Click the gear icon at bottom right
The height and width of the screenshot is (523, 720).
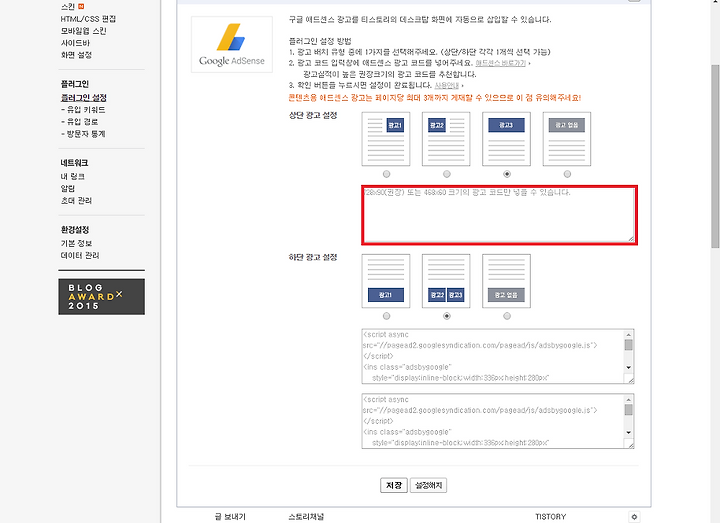[x=634, y=517]
